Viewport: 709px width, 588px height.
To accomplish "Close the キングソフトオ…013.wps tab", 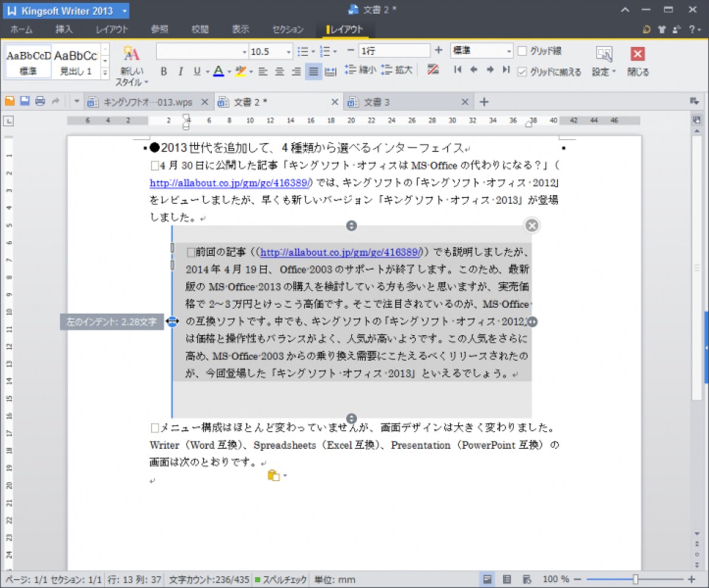I will coord(204,102).
